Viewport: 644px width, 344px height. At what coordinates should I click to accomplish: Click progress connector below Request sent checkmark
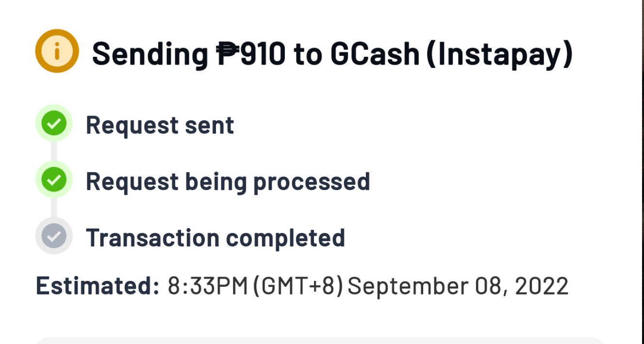click(x=54, y=151)
